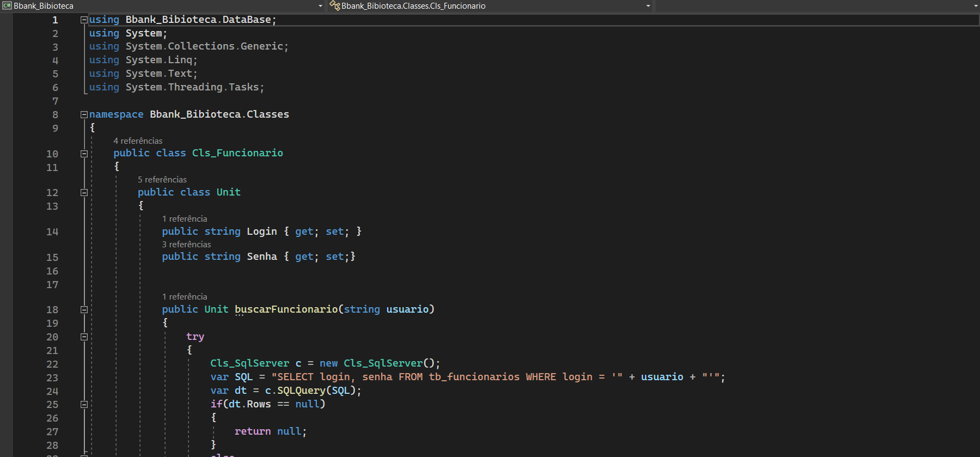The image size is (980, 457).
Task: Open the Cls_Funcionario class navigation dropdown
Action: 490,6
